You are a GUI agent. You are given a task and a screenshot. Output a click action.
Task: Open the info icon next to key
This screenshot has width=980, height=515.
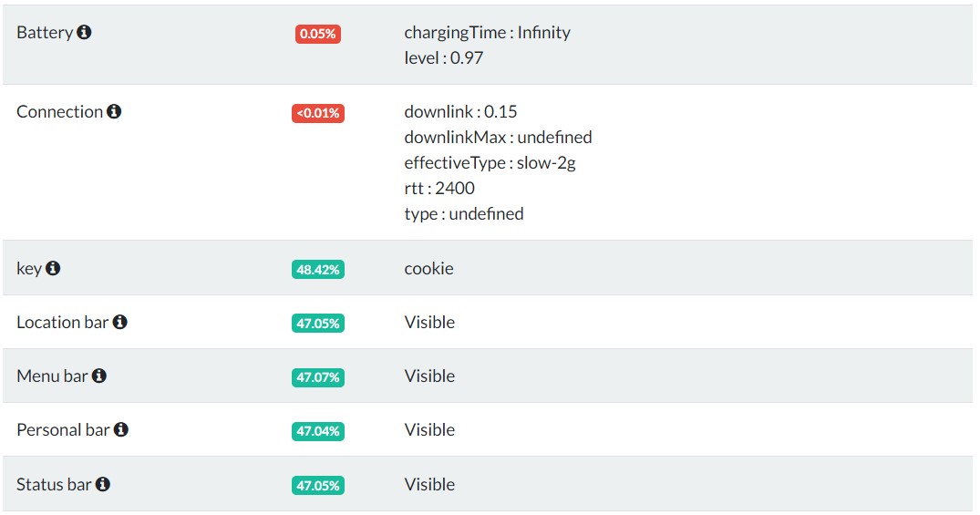(x=53, y=269)
